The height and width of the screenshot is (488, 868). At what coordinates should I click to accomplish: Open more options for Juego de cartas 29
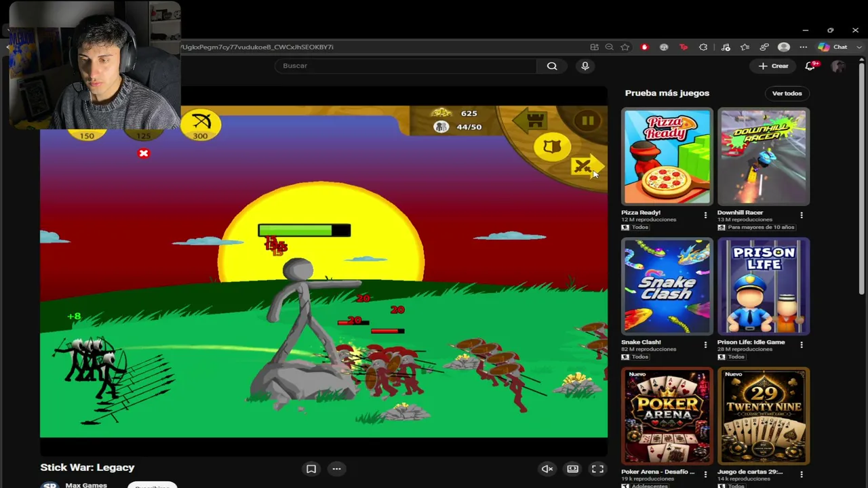pos(802,474)
